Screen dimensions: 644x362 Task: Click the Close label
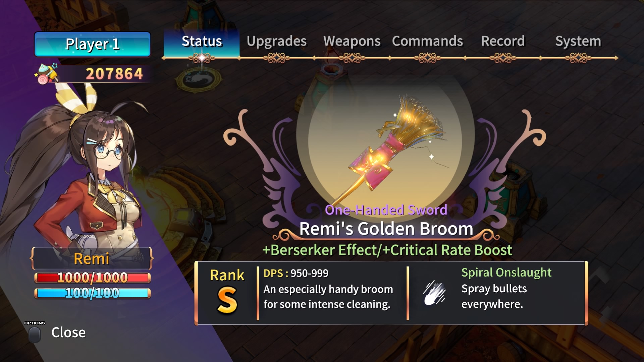tap(68, 333)
